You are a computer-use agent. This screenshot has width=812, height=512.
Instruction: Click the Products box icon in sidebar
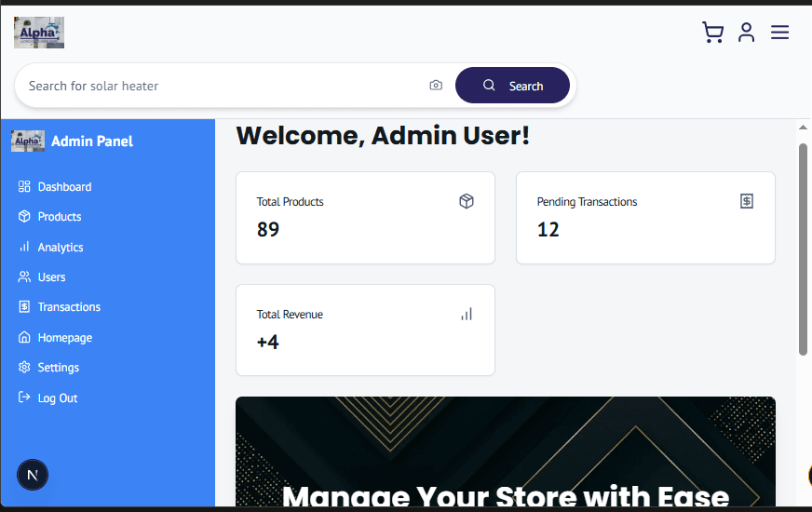click(24, 216)
